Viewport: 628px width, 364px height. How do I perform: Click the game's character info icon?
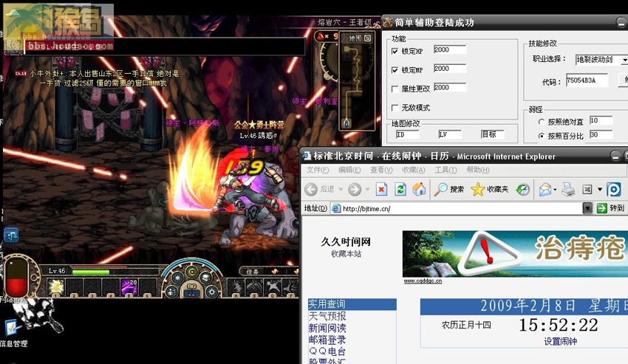coord(172,292)
